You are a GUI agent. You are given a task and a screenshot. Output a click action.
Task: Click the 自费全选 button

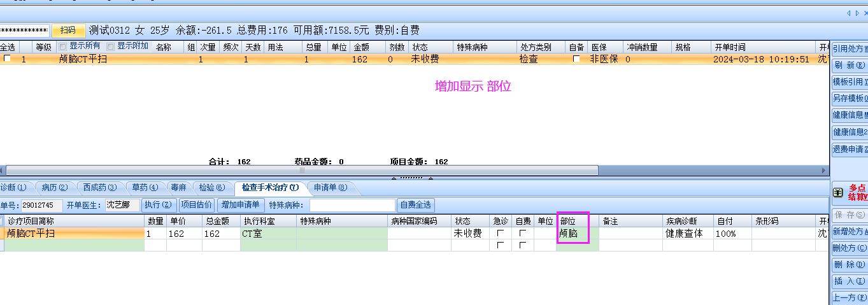point(416,205)
